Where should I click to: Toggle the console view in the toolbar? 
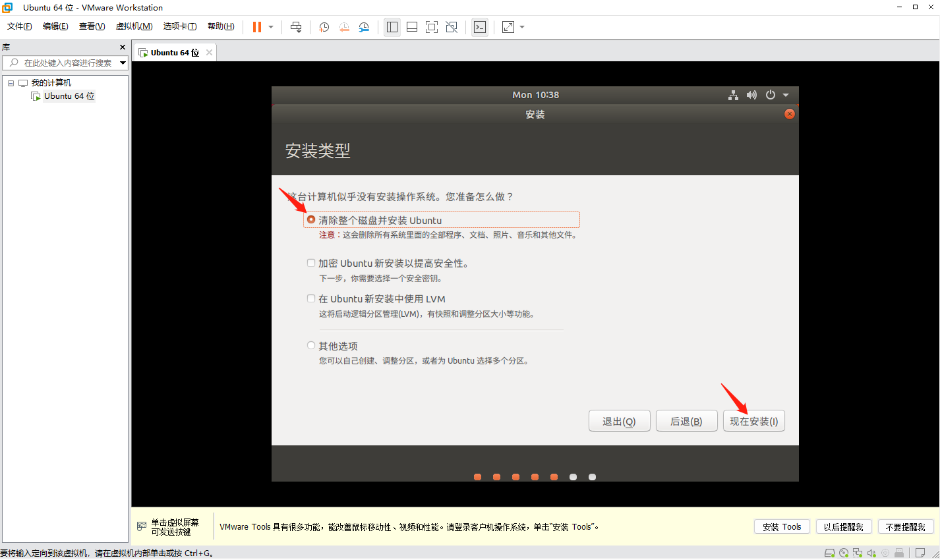pyautogui.click(x=479, y=26)
